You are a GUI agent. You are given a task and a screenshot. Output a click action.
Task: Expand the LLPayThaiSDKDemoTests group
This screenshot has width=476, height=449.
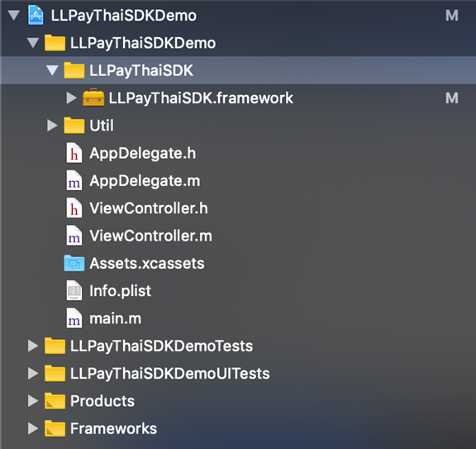coord(33,346)
